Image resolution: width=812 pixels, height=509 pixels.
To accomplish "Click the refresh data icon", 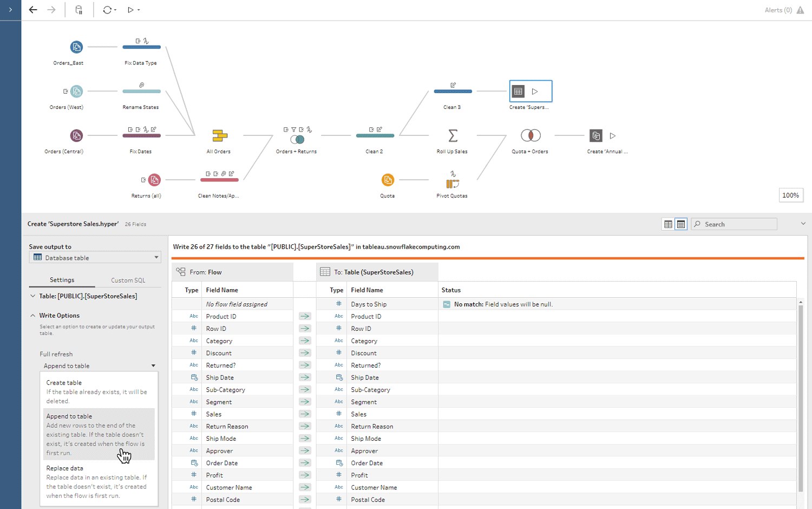I will (x=107, y=10).
